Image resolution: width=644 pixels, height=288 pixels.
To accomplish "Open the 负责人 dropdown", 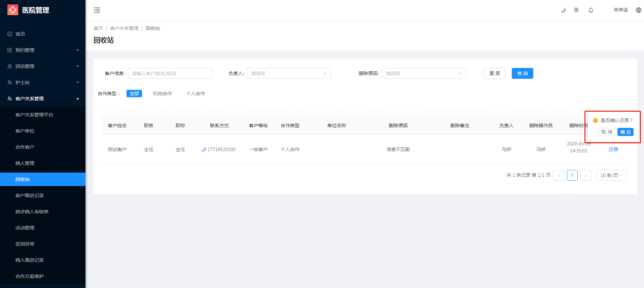I will point(289,73).
